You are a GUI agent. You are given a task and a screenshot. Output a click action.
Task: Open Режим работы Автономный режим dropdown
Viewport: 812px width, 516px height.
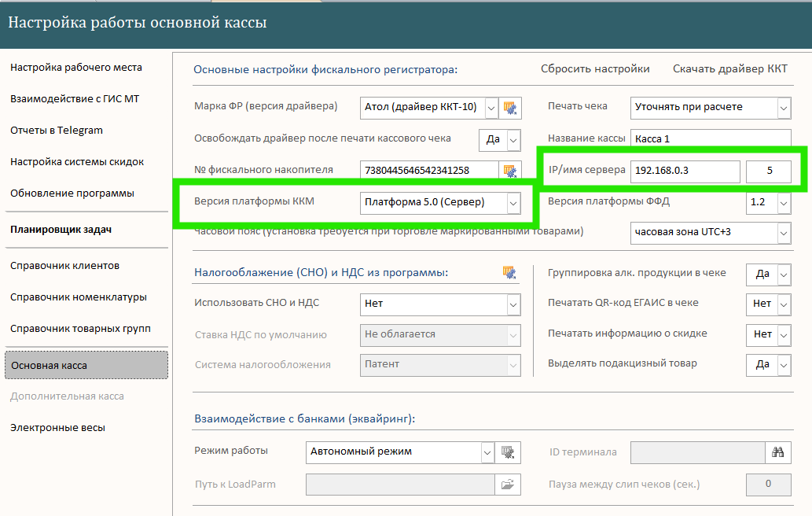[487, 452]
